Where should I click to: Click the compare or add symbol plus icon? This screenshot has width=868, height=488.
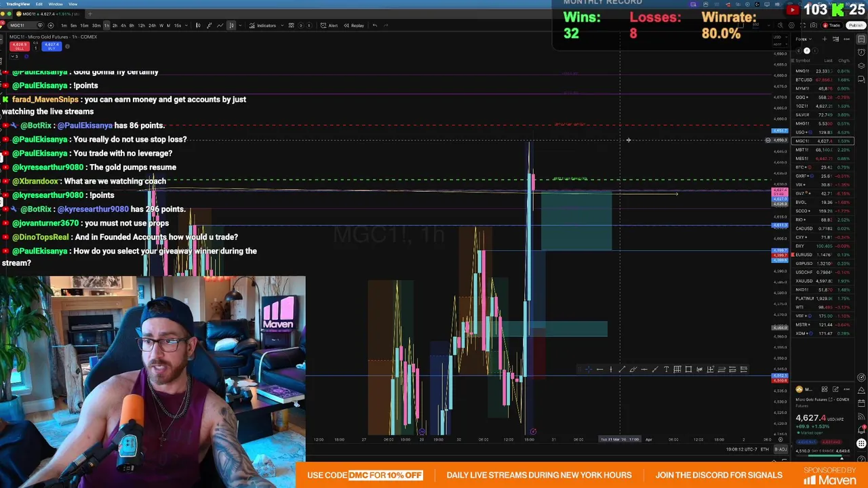(50, 26)
